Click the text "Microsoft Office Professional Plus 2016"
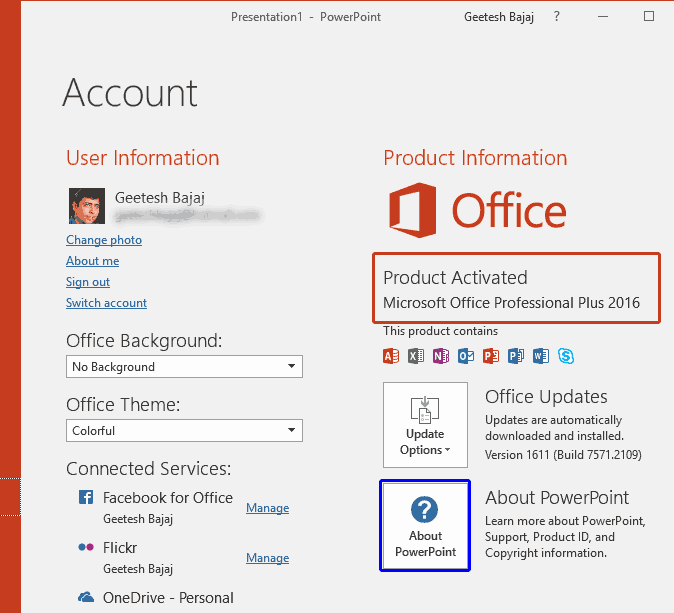 tap(512, 303)
